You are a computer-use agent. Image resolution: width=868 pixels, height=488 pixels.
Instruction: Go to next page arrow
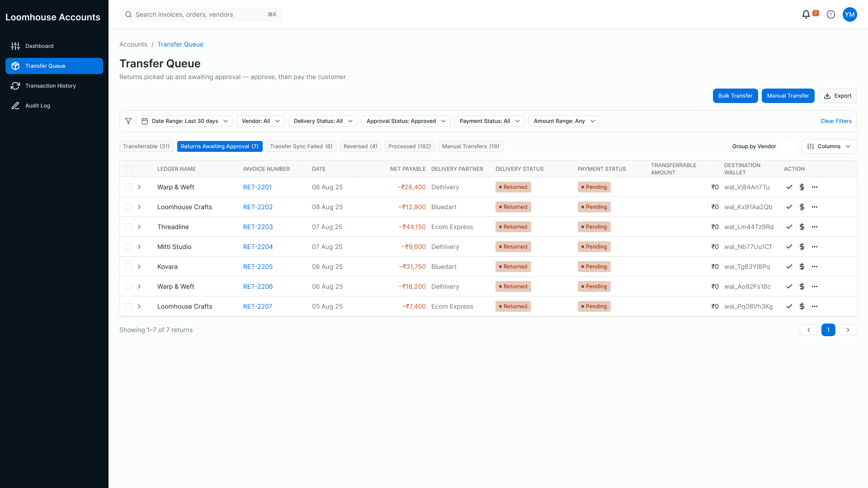(848, 330)
